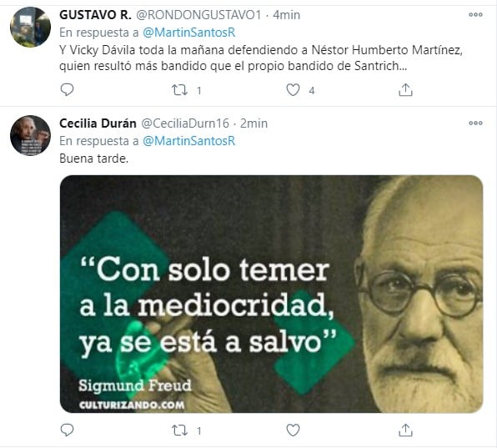Open more options on GUSTAVO R.'s tweet
The width and height of the screenshot is (497, 448).
point(475,14)
